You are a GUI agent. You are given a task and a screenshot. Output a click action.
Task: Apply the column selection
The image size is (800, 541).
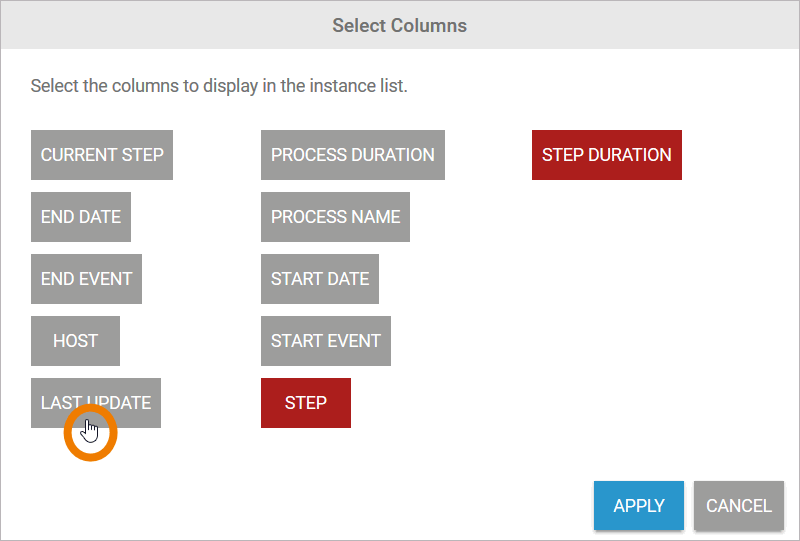tap(639, 506)
